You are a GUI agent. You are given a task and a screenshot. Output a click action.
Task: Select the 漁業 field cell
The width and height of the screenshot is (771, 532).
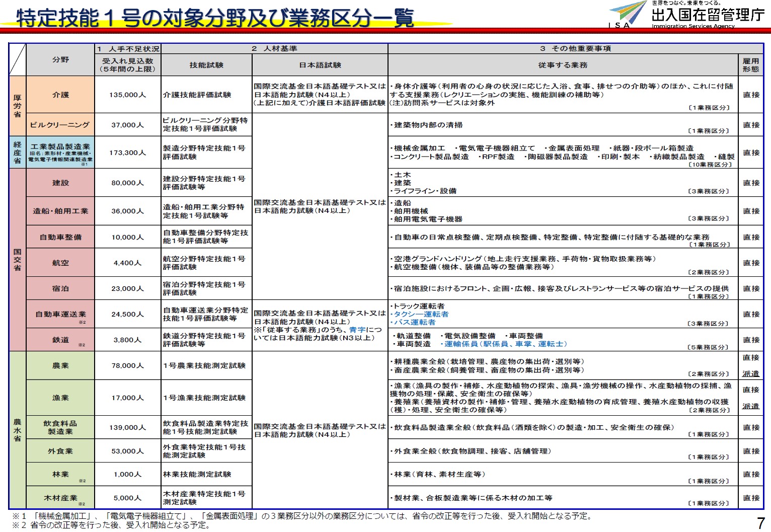[60, 398]
